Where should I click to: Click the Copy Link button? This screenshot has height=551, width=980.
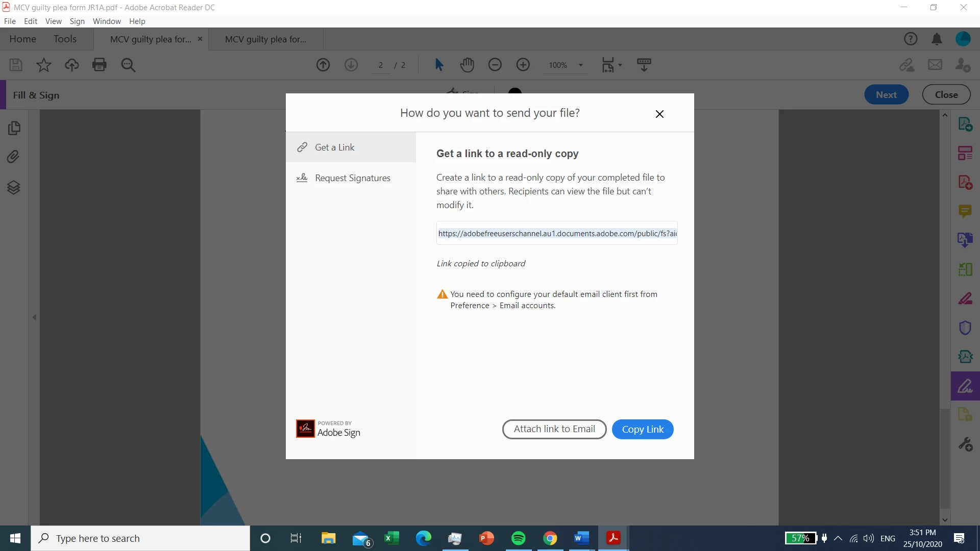pos(643,429)
